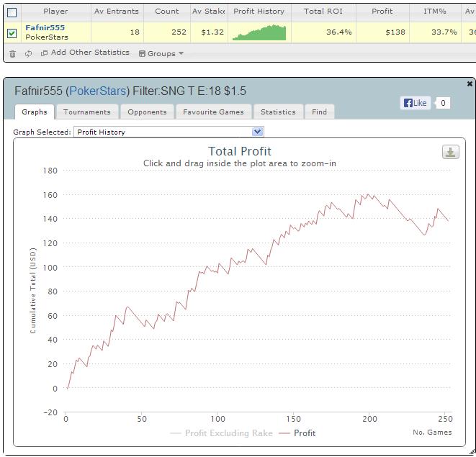
Task: Open the Opponents tab
Action: (147, 112)
